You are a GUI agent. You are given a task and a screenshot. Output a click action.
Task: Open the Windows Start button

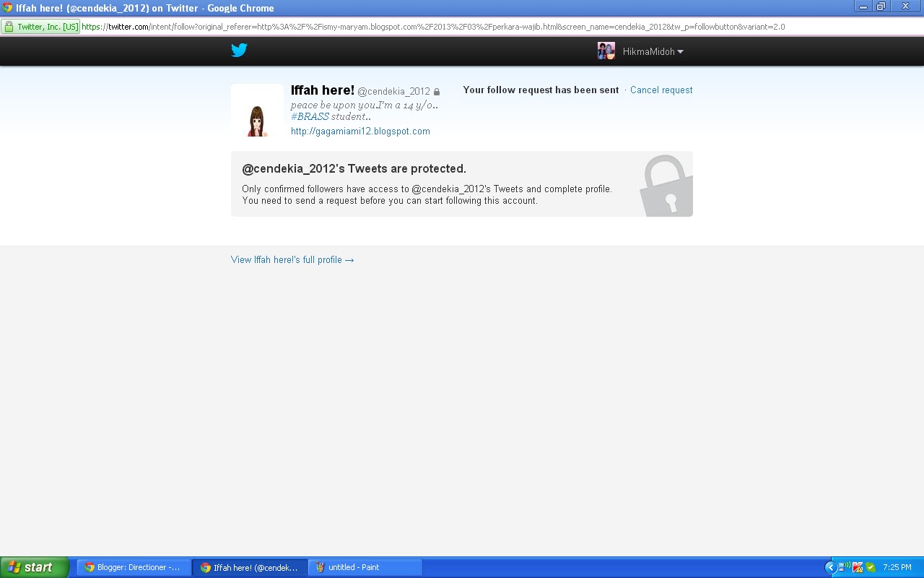[x=34, y=567]
